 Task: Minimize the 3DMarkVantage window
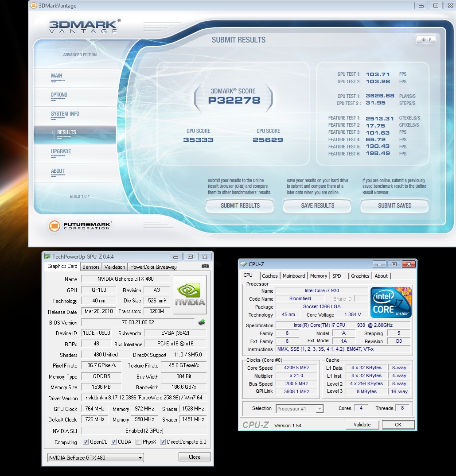coord(421,6)
